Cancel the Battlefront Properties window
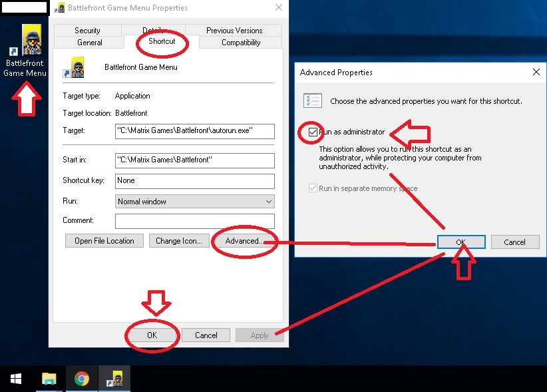This screenshot has height=392, width=547. tap(206, 335)
